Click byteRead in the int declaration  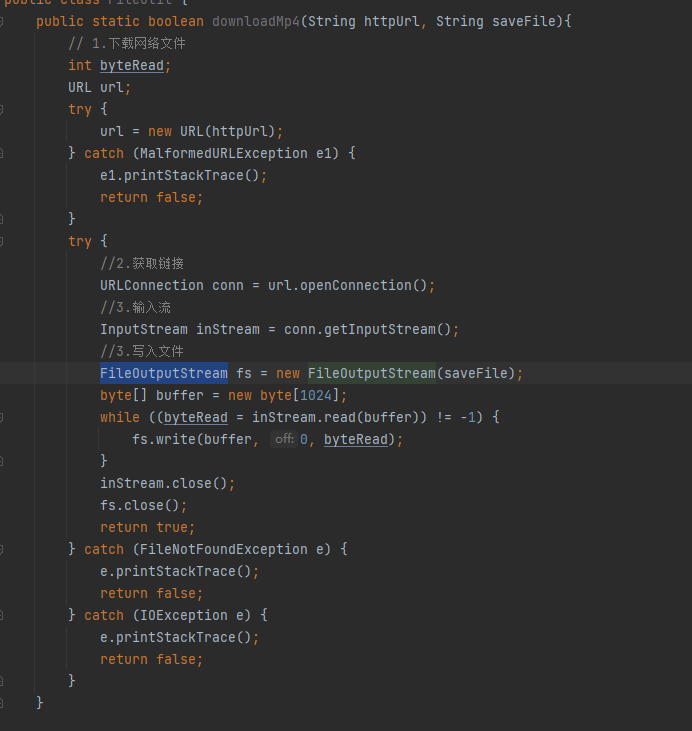(x=132, y=65)
